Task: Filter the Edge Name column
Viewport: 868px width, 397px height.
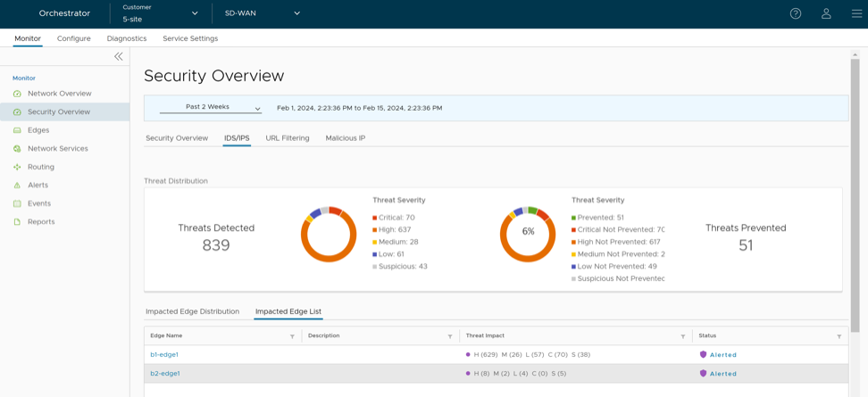Action: coord(292,336)
